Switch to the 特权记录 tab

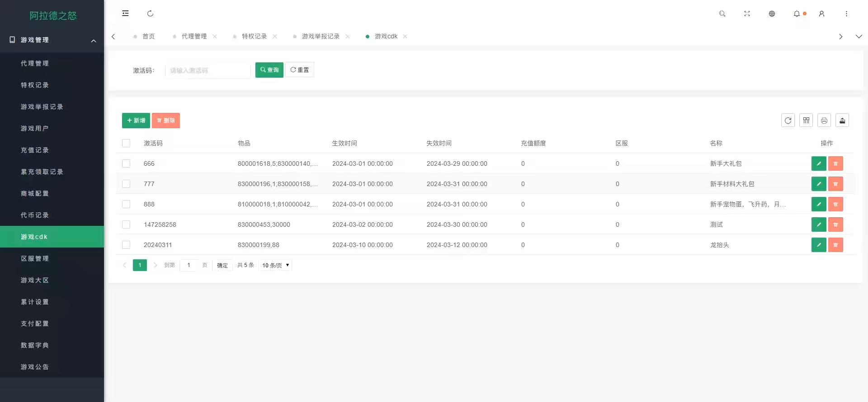(x=254, y=37)
